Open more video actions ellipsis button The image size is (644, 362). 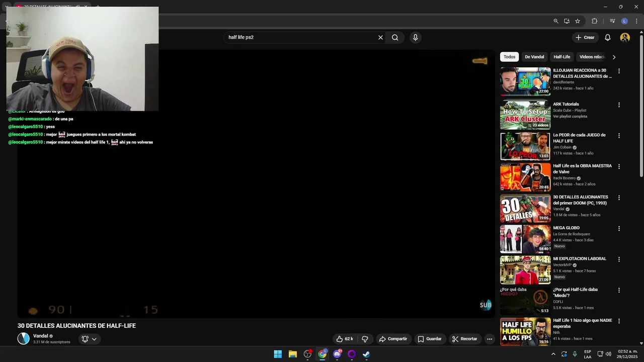(489, 339)
